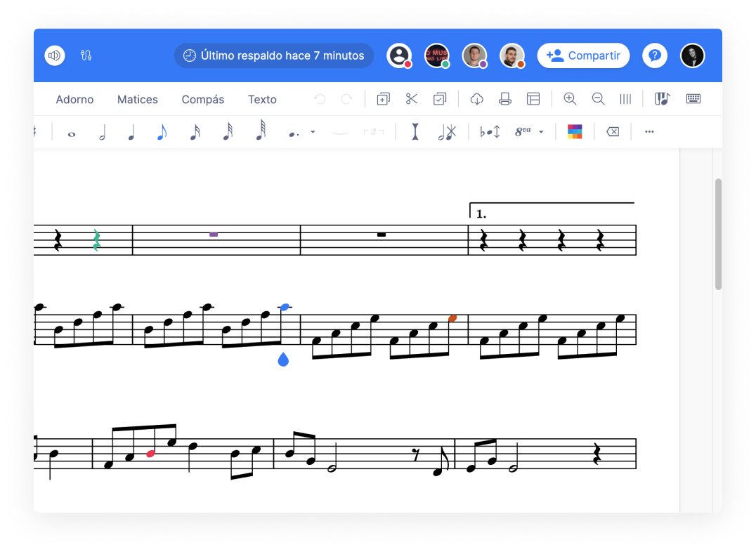756x552 pixels.
Task: Open the instrument mixer settings icon
Action: point(86,55)
